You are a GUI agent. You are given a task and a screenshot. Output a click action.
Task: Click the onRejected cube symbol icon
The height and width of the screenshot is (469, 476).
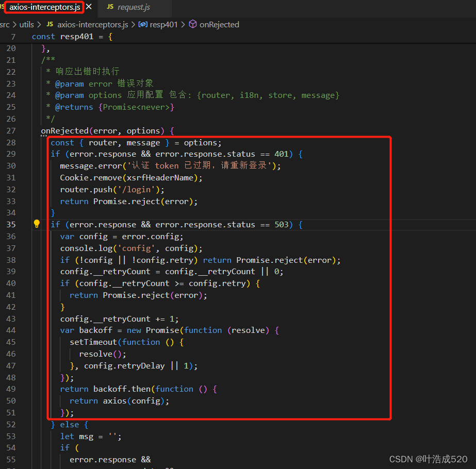tap(193, 24)
